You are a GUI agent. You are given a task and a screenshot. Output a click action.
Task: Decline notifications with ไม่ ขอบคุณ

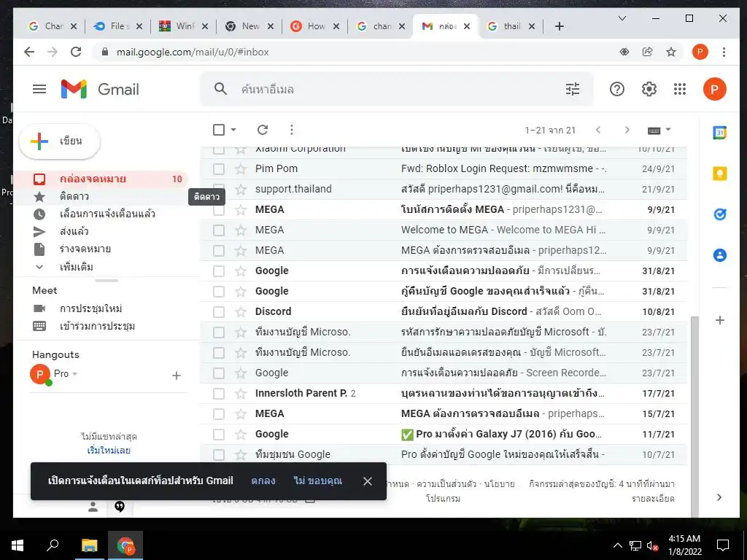[318, 481]
